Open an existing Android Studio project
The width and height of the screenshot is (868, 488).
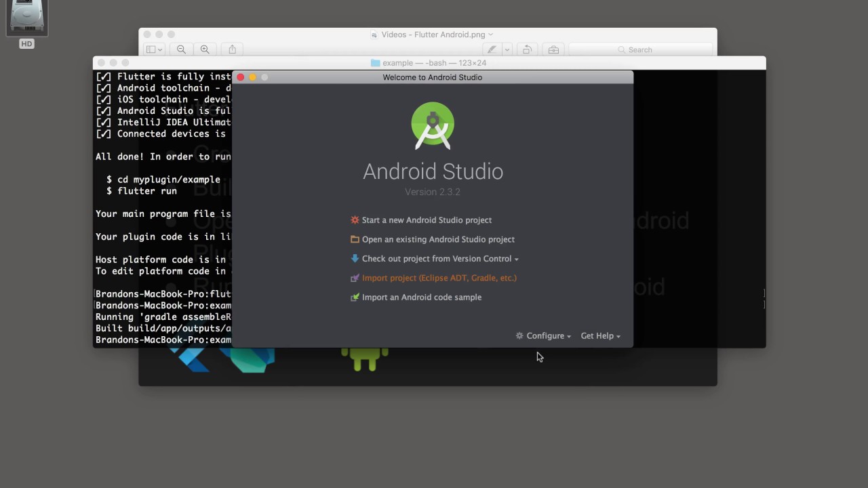(438, 239)
